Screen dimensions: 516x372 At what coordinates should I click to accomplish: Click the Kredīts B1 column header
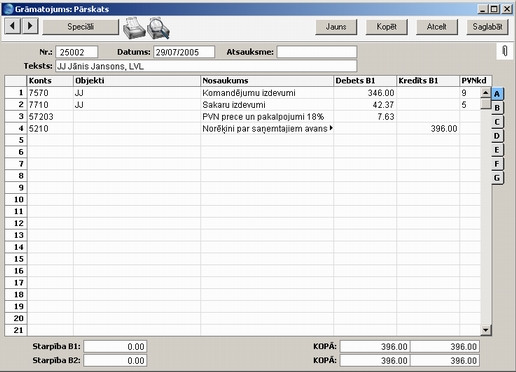tap(428, 81)
